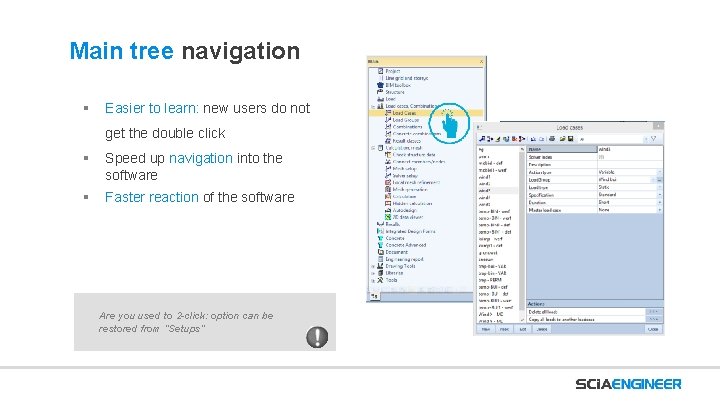Open the Load type dropdown

(660, 187)
